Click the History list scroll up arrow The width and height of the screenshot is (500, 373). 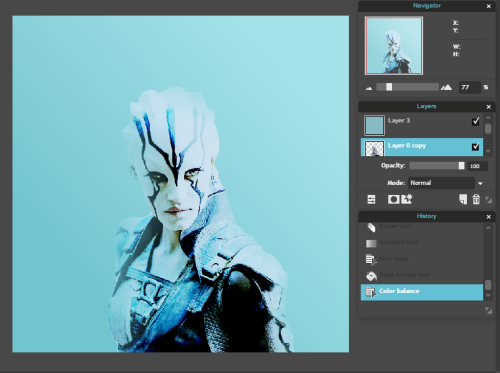coord(488,228)
